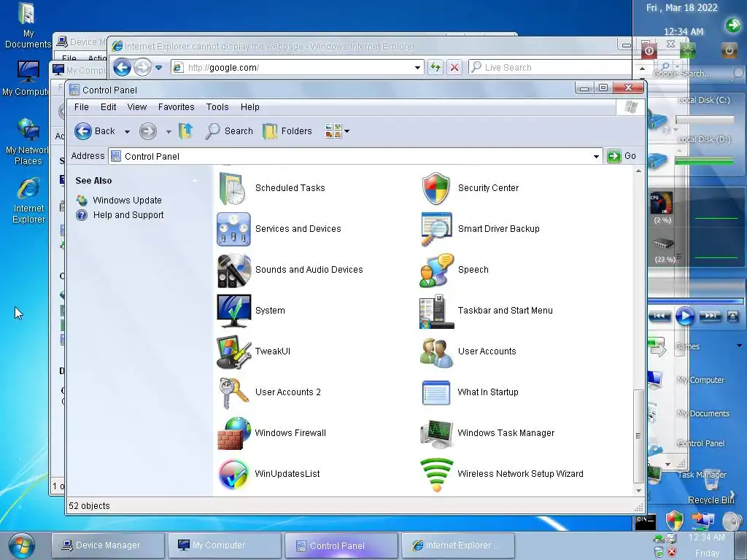Open the WinUpdatesList icon
Screen dimensions: 747x560
(233, 474)
